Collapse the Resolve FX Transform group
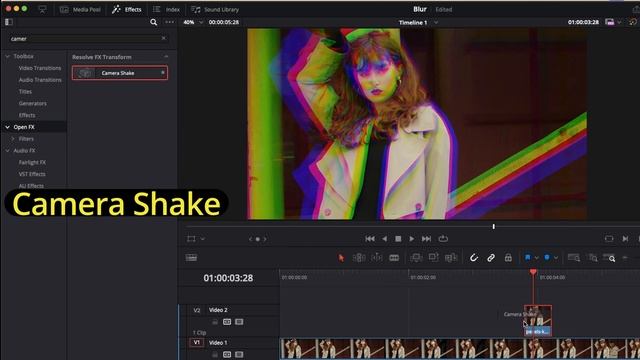The width and height of the screenshot is (640, 360). [166, 56]
